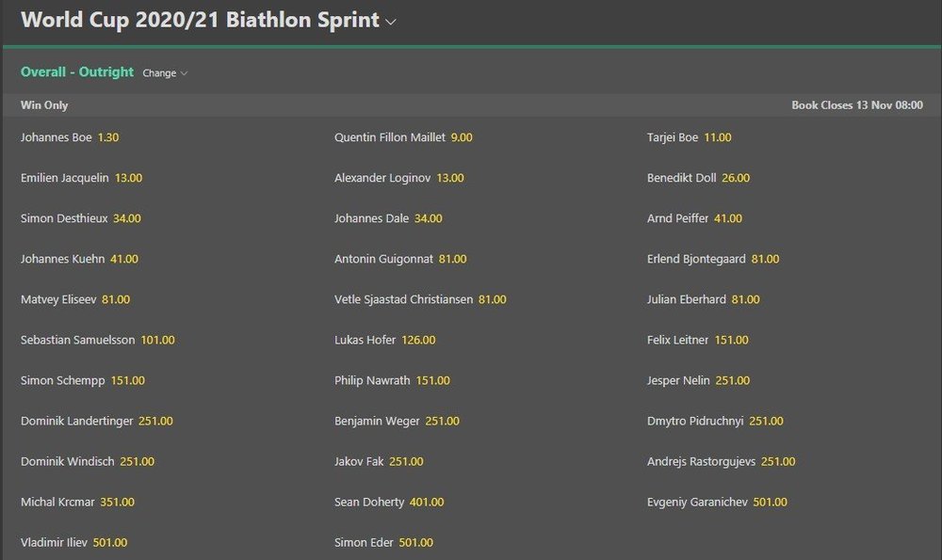Choose Johannes Dale 34.00 odds

[388, 218]
